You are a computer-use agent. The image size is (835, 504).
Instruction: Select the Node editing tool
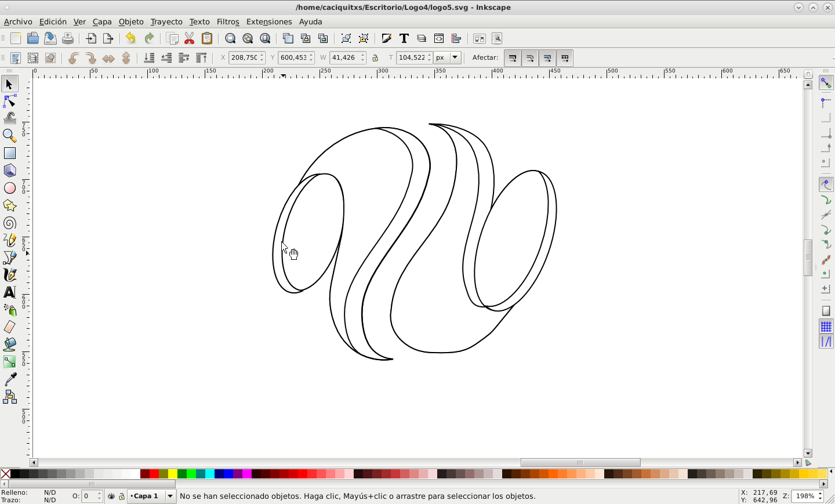pyautogui.click(x=10, y=101)
